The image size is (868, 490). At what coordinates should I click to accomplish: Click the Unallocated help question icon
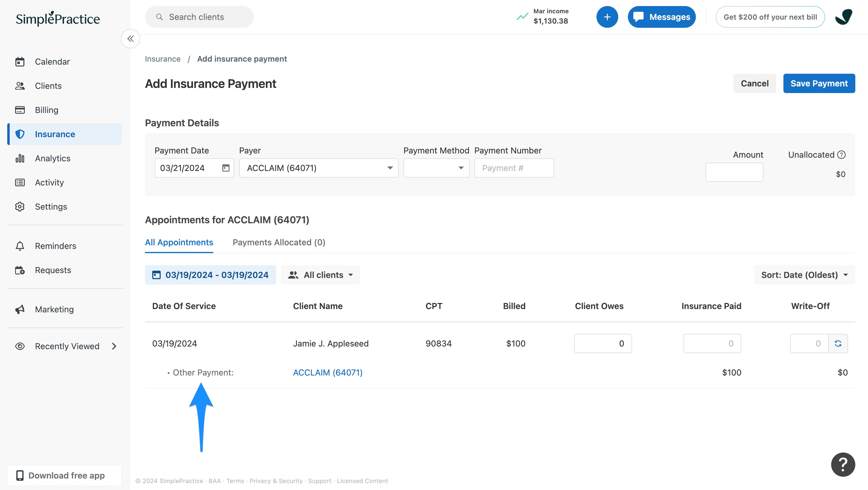pos(841,155)
